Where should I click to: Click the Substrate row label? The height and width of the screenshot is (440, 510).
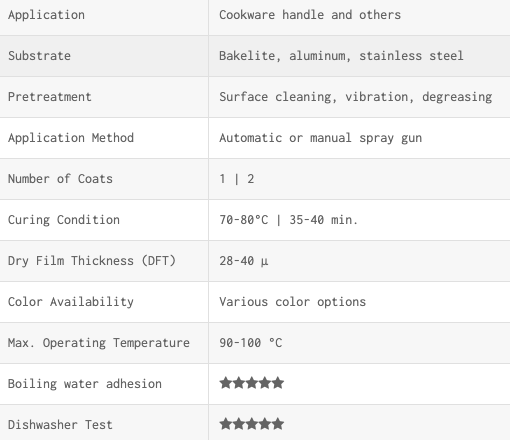click(39, 56)
